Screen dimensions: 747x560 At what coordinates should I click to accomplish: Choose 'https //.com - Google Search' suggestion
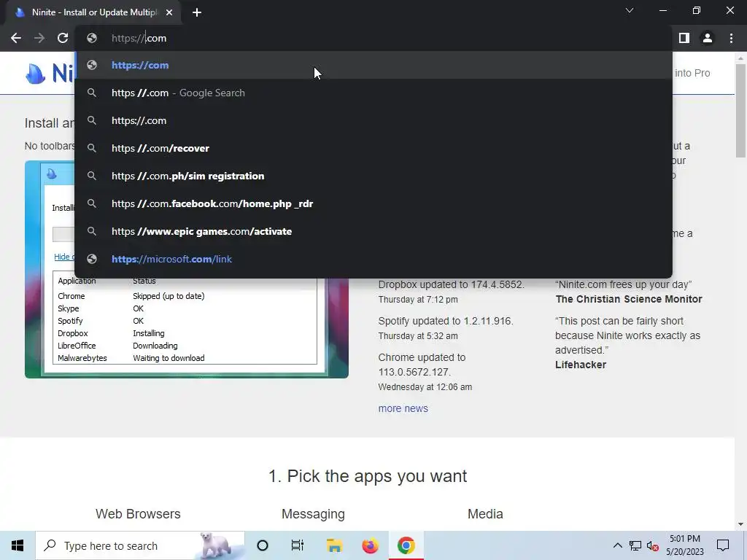373,93
